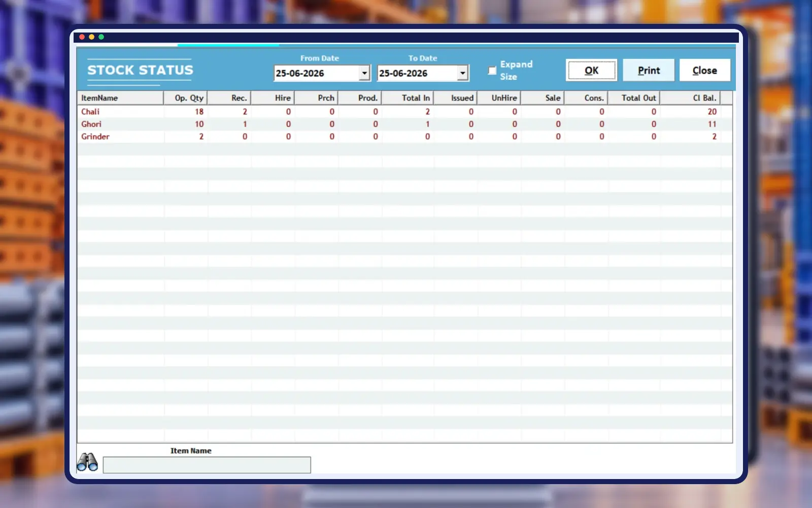The height and width of the screenshot is (508, 812).
Task: Open the From Date dropdown arrow
Action: (x=364, y=73)
